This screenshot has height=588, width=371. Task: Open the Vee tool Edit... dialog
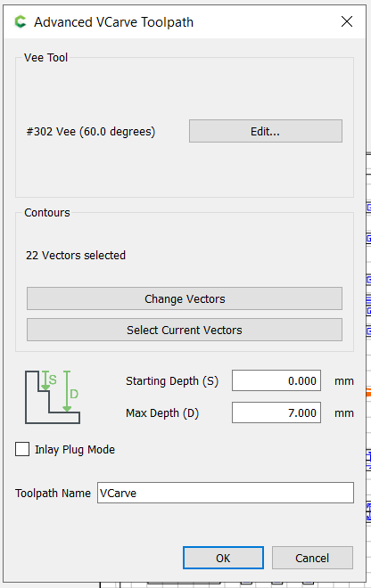266,131
